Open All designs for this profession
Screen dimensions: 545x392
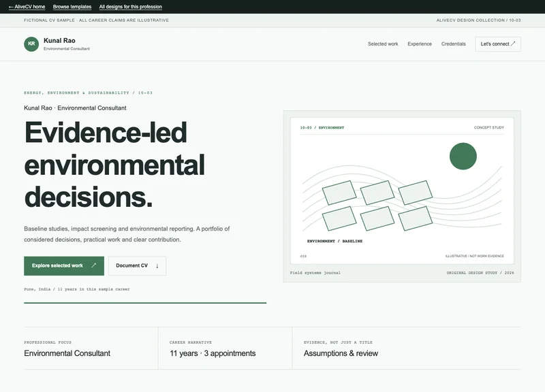pyautogui.click(x=130, y=7)
